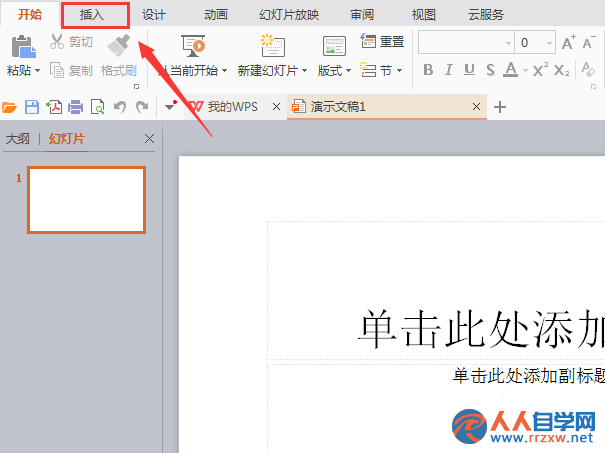Click the 复制 copy icon

click(x=57, y=70)
